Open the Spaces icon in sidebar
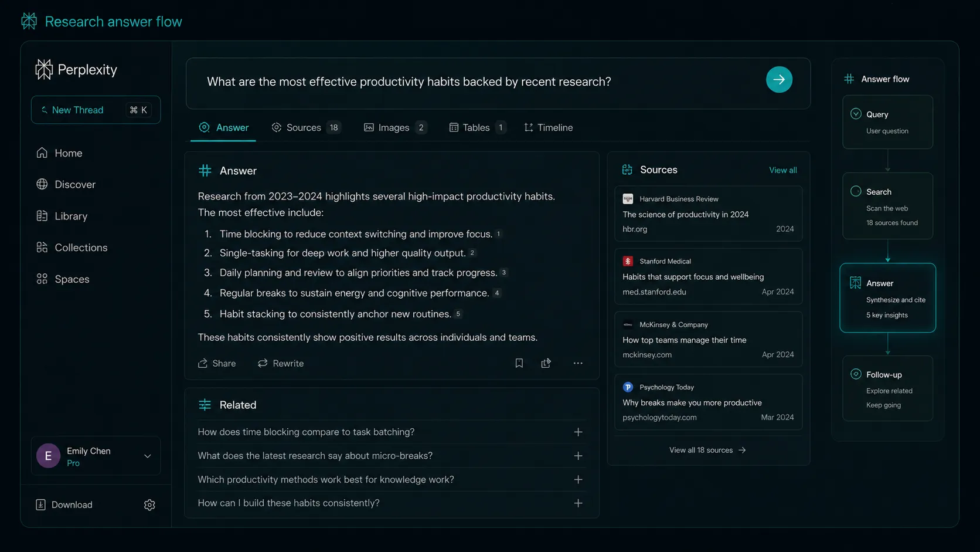 point(42,279)
